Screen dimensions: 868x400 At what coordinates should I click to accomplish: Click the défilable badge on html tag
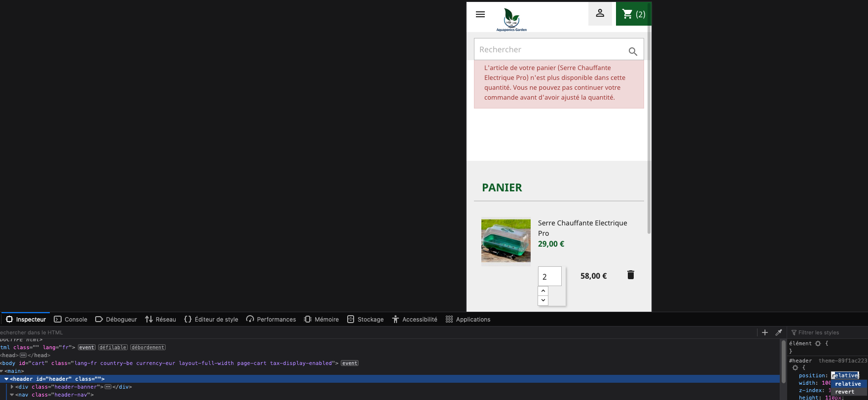click(x=113, y=347)
